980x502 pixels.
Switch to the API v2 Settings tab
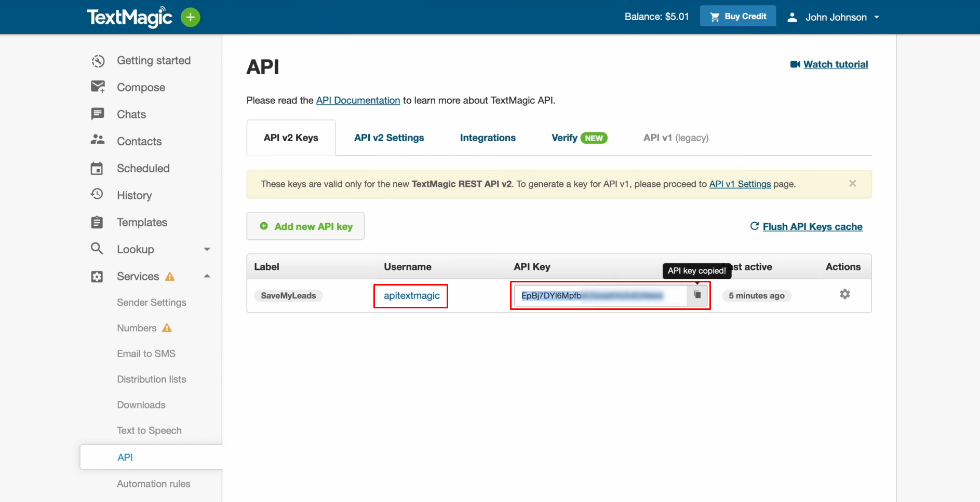(x=389, y=138)
